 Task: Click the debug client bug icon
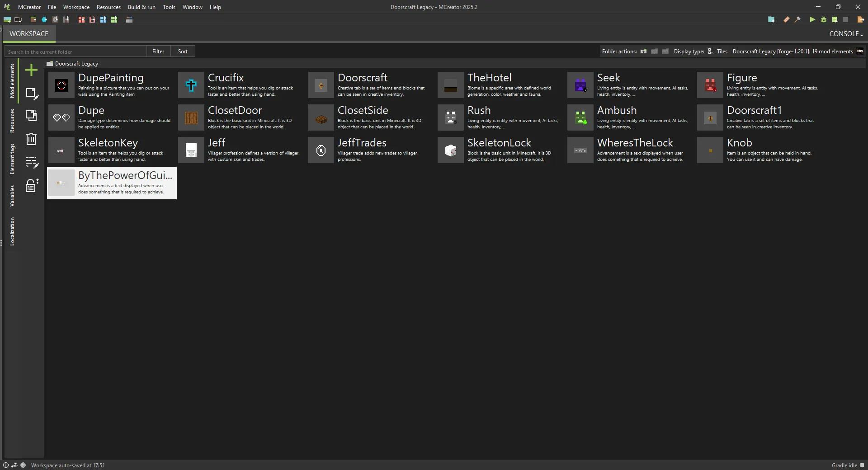tap(824, 19)
